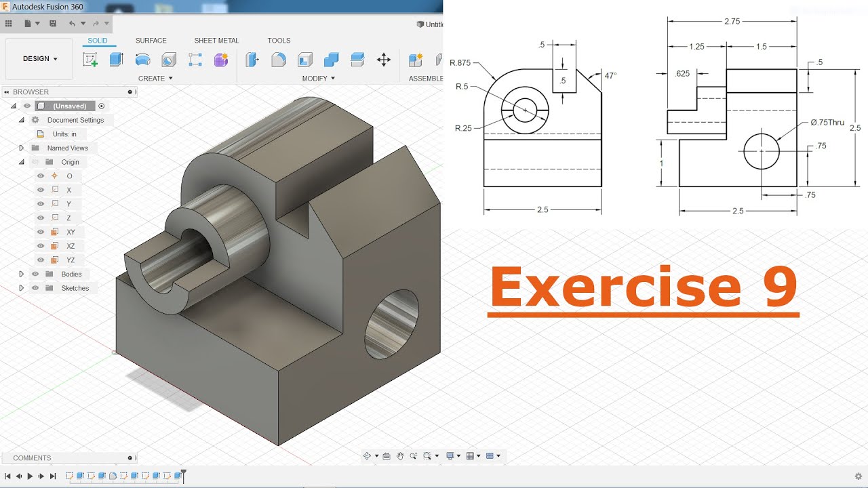Click the Fit zoom window icon
The height and width of the screenshot is (488, 868).
pos(428,456)
